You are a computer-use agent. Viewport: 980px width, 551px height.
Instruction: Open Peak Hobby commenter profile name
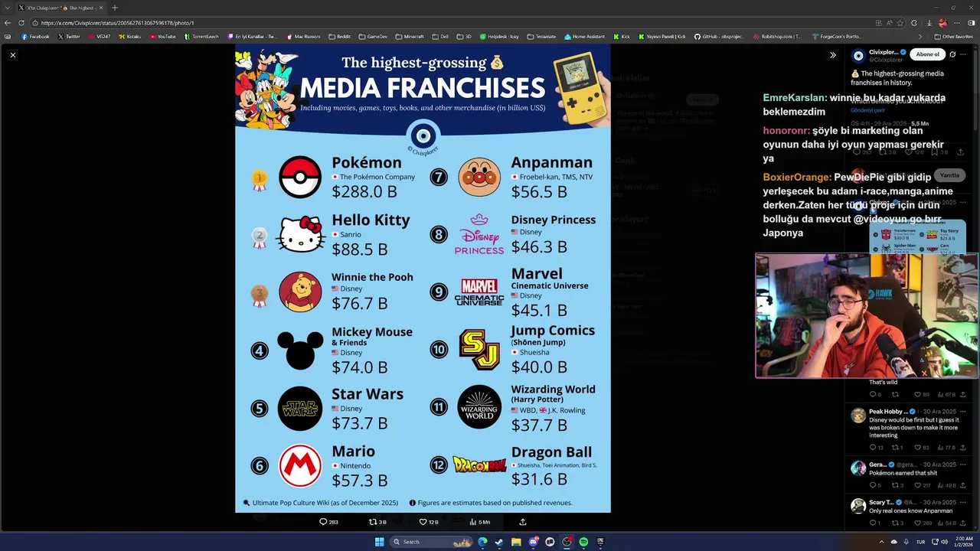pos(888,412)
